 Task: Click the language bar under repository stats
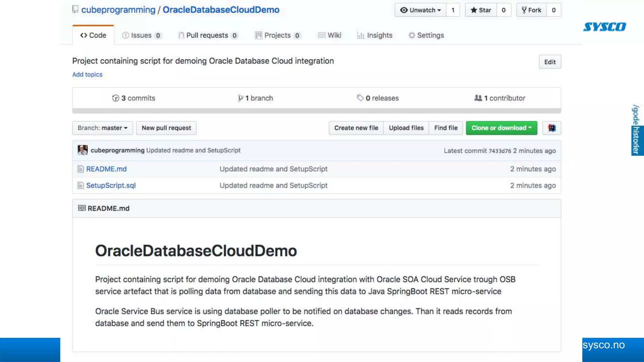pos(316,111)
